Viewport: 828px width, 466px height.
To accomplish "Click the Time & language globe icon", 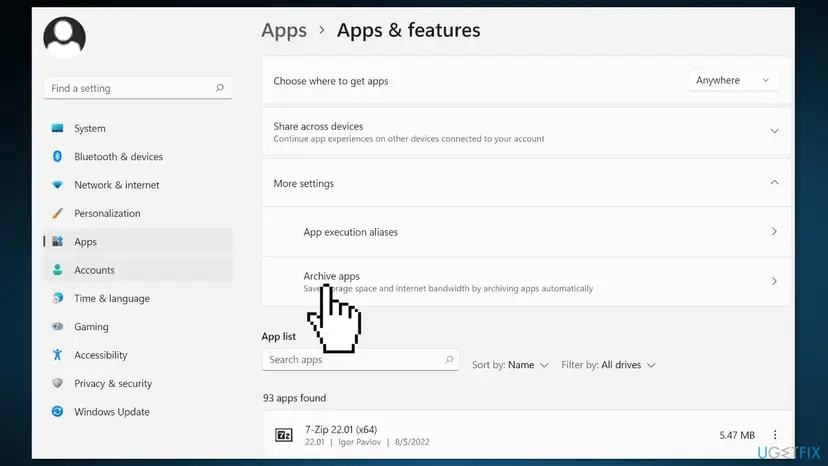I will [58, 298].
